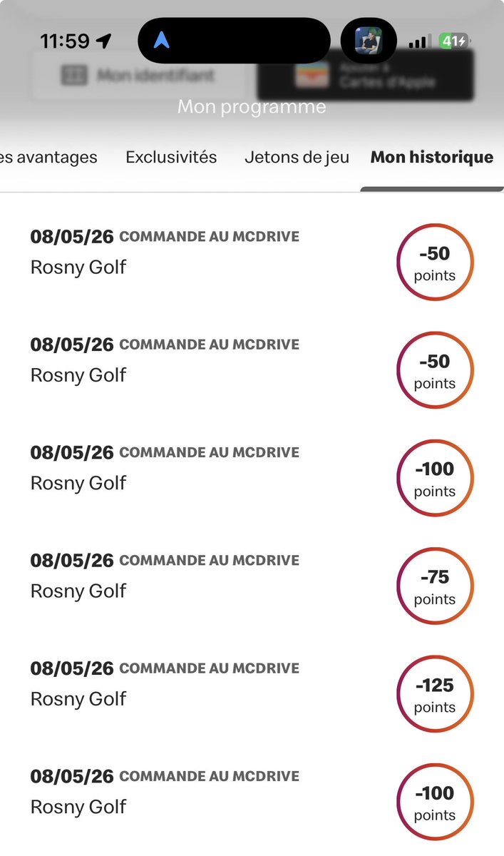Add to Cartes d'Apple button
The image size is (504, 856).
tap(365, 75)
